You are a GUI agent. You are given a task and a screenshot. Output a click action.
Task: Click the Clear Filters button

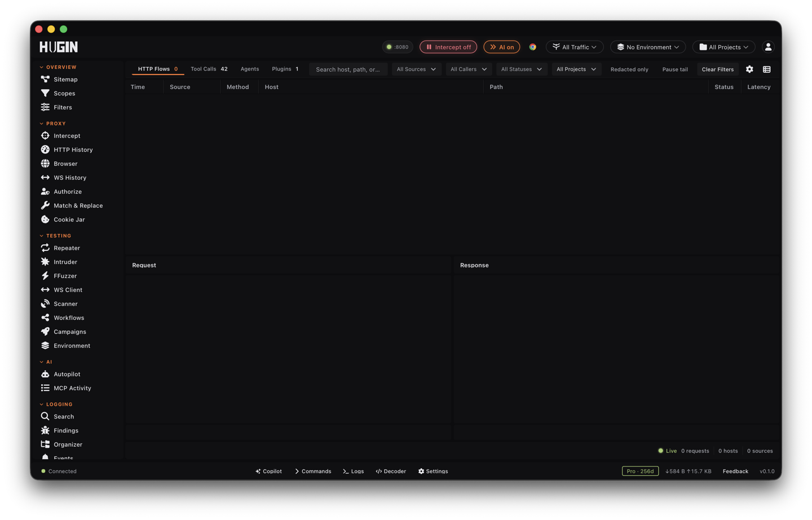tap(718, 69)
